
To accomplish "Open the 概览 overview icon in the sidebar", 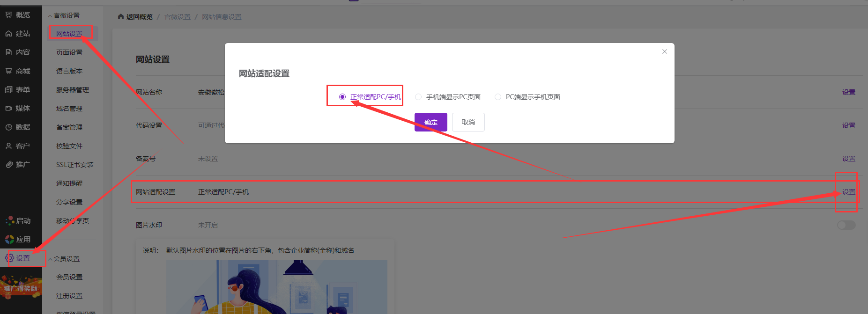I will point(9,15).
